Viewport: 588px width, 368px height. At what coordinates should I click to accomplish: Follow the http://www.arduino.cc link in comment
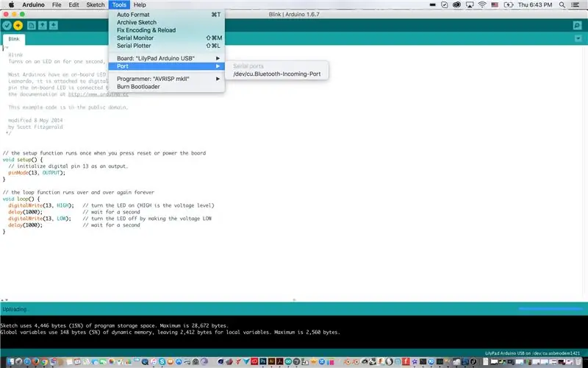pos(98,94)
